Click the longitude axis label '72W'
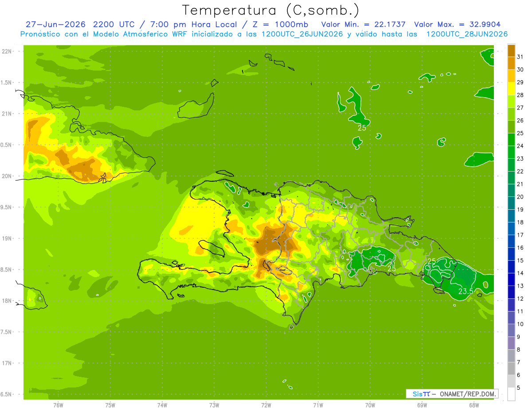The image size is (532, 411). point(266,405)
